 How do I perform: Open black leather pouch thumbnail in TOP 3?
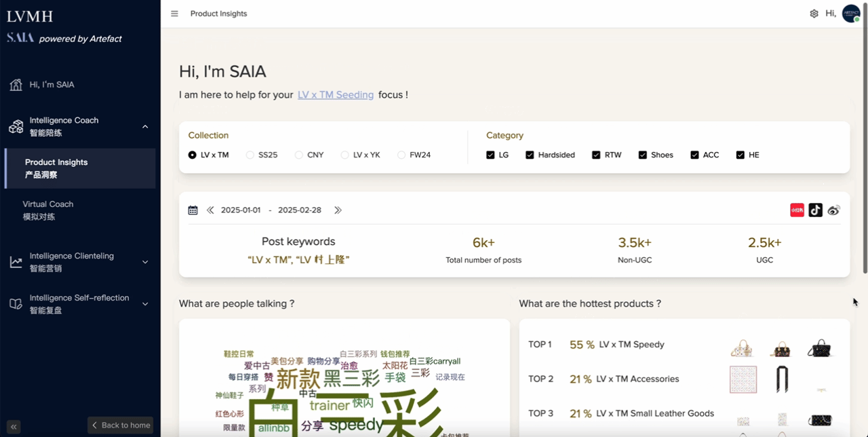(820, 420)
